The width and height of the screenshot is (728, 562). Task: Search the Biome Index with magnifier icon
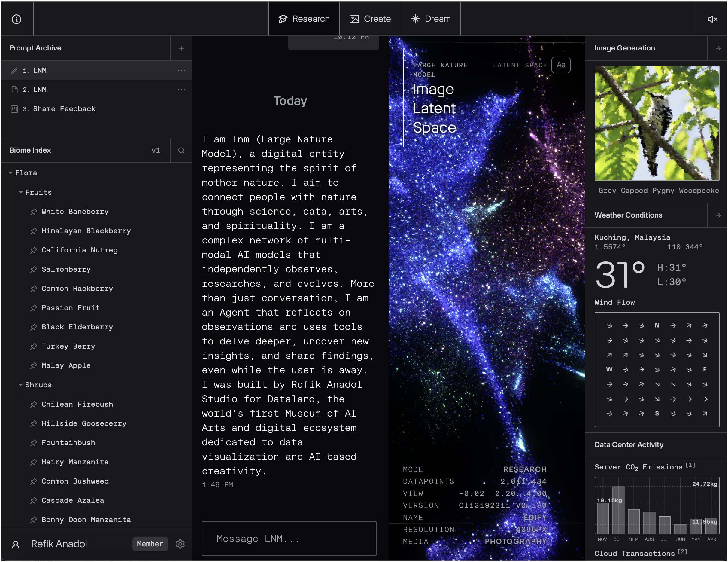point(181,151)
